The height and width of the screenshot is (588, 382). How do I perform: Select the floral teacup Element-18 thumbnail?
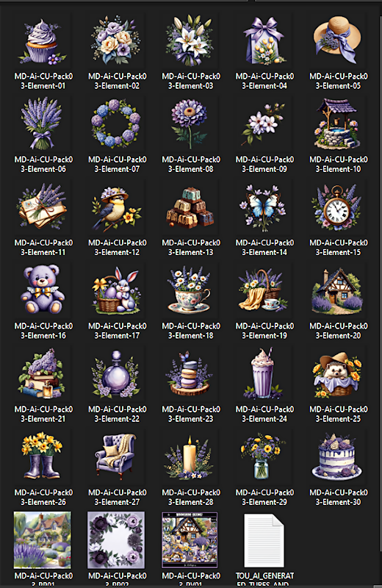click(x=190, y=290)
